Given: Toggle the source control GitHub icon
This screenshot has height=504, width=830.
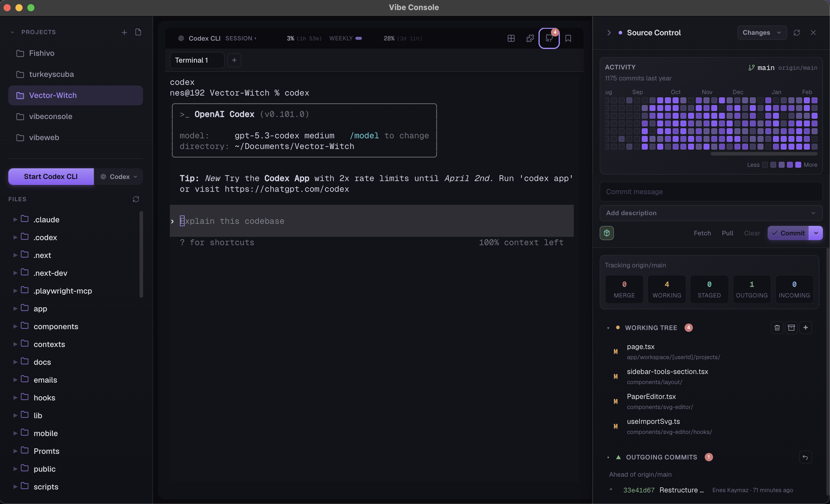Looking at the screenshot, I should click(x=549, y=38).
